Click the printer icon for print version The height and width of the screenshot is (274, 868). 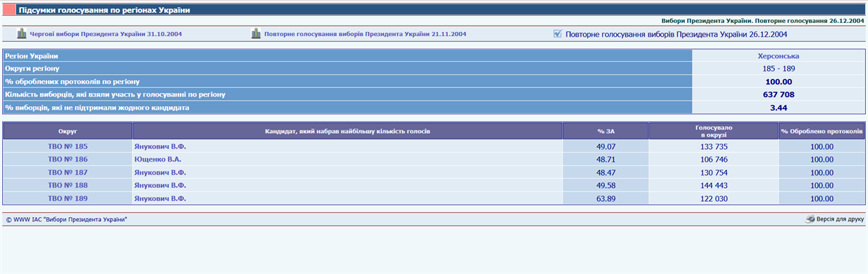(x=810, y=219)
